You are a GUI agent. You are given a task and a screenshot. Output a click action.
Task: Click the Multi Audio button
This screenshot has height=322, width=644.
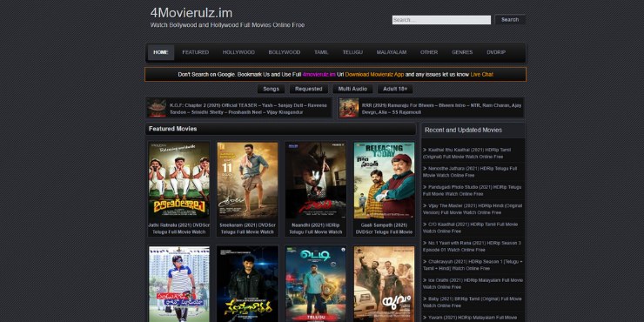tap(352, 89)
